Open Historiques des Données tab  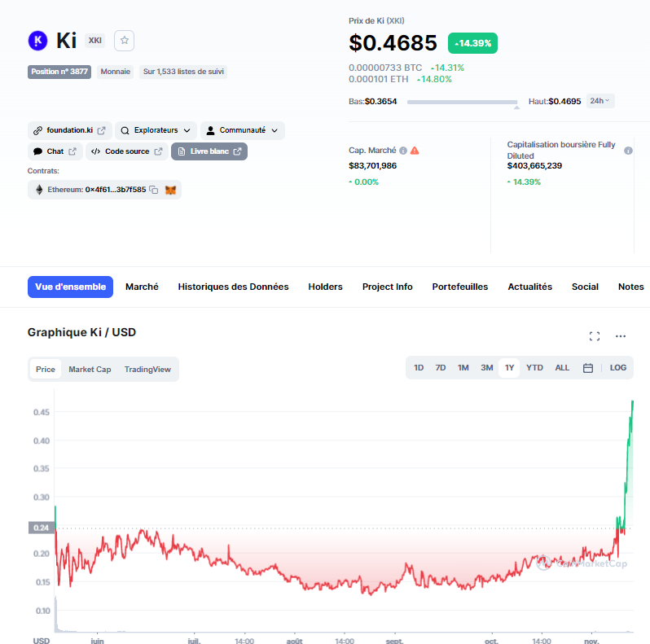point(233,287)
